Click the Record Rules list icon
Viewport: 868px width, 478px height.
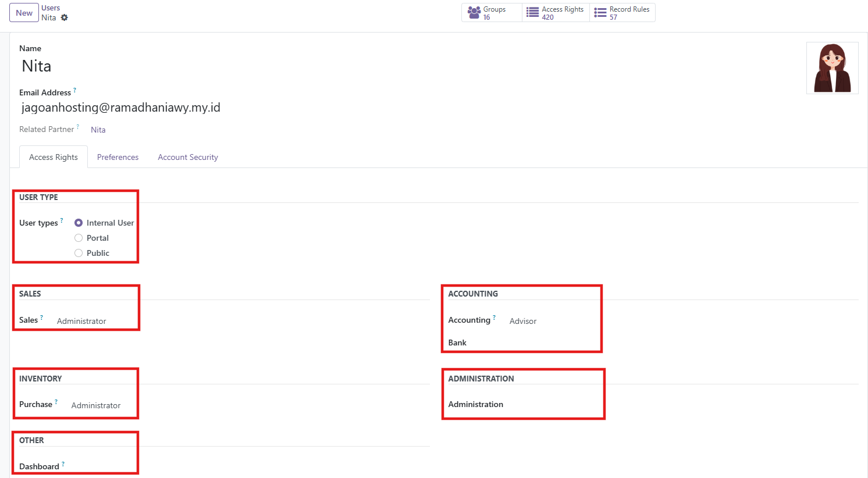pos(600,13)
